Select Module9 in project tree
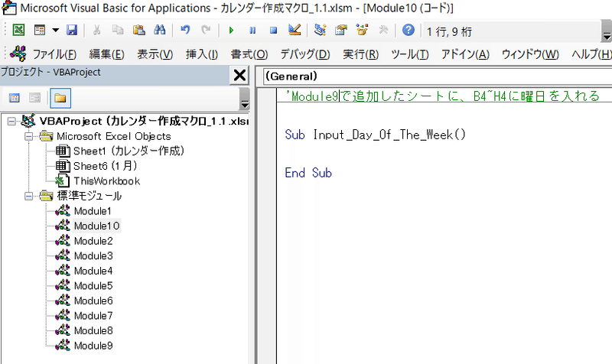 pyautogui.click(x=93, y=346)
